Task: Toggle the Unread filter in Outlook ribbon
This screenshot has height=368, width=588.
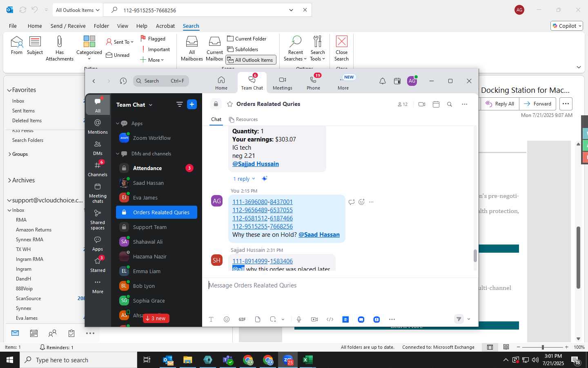Action: [x=118, y=55]
